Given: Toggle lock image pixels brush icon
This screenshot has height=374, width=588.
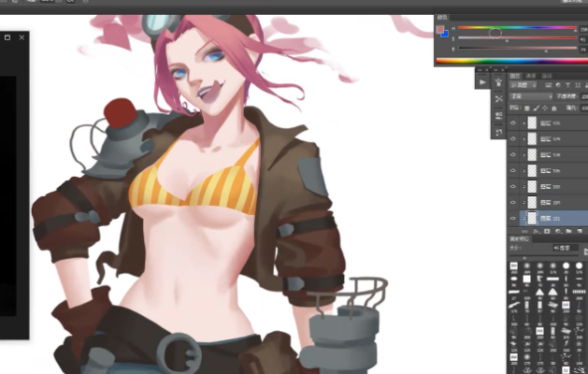Looking at the screenshot, I should click(x=537, y=108).
